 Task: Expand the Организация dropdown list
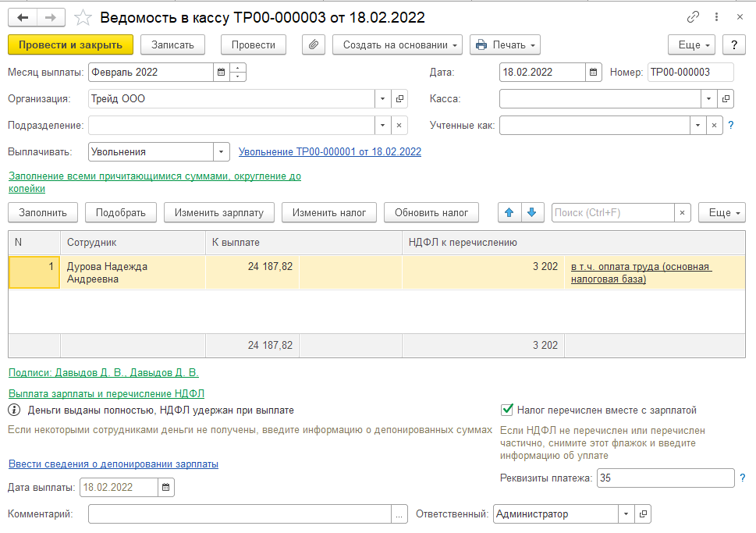point(383,99)
